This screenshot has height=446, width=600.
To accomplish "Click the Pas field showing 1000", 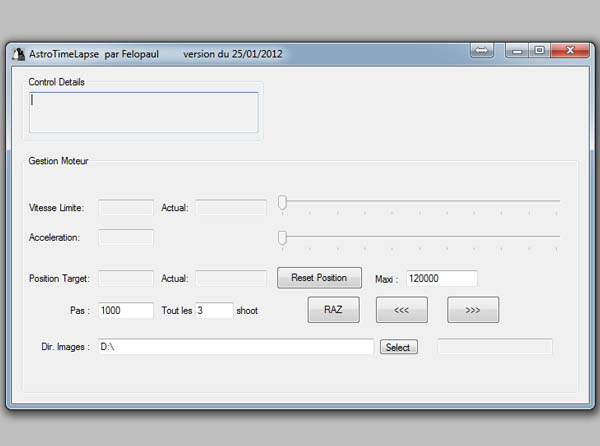I will [126, 311].
